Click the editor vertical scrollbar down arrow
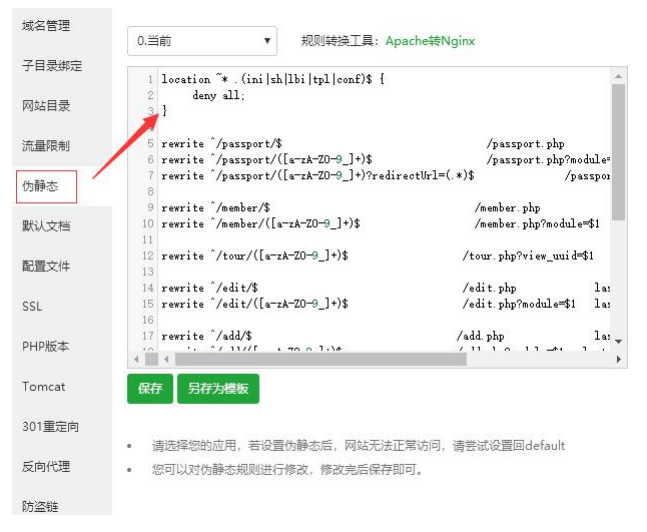Image resolution: width=647 pixels, height=532 pixels. (618, 342)
